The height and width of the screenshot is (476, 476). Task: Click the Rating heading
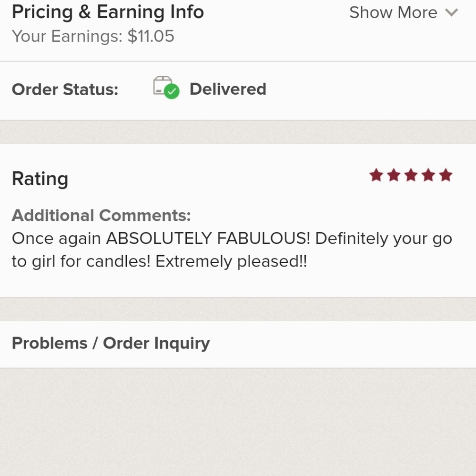[40, 179]
